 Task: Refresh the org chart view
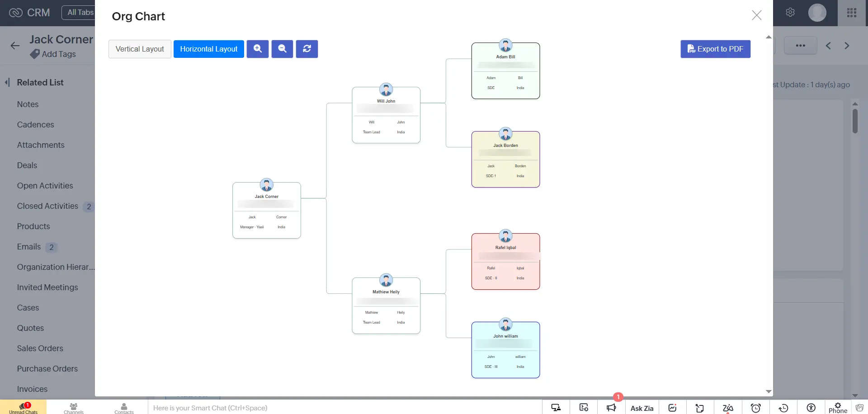coord(307,49)
